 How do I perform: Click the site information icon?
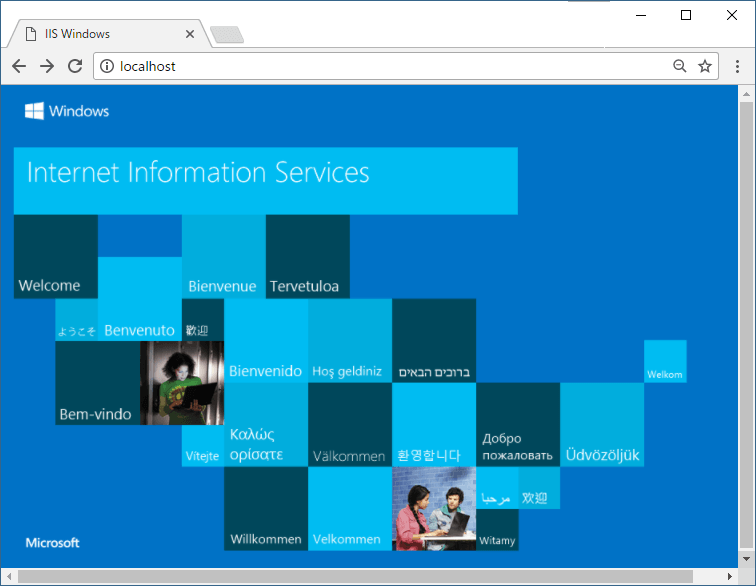106,66
